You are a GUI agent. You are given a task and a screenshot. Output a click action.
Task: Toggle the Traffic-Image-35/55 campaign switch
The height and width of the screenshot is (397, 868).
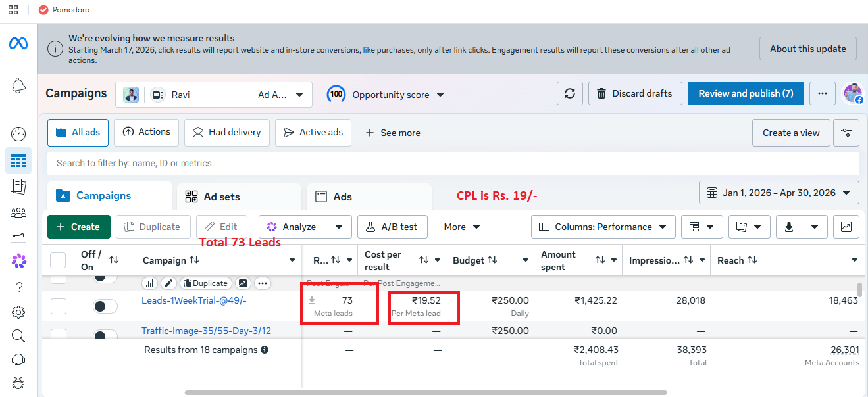pos(105,335)
